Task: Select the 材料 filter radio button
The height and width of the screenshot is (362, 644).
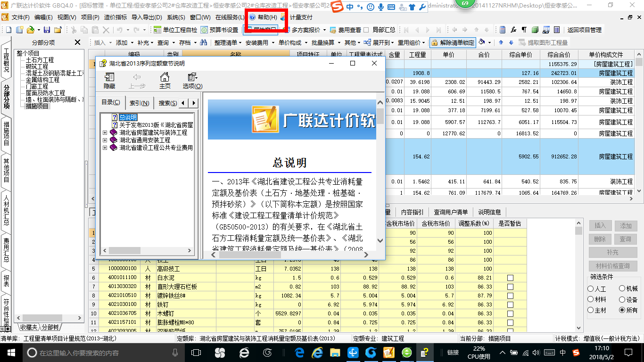Action: coord(591,299)
